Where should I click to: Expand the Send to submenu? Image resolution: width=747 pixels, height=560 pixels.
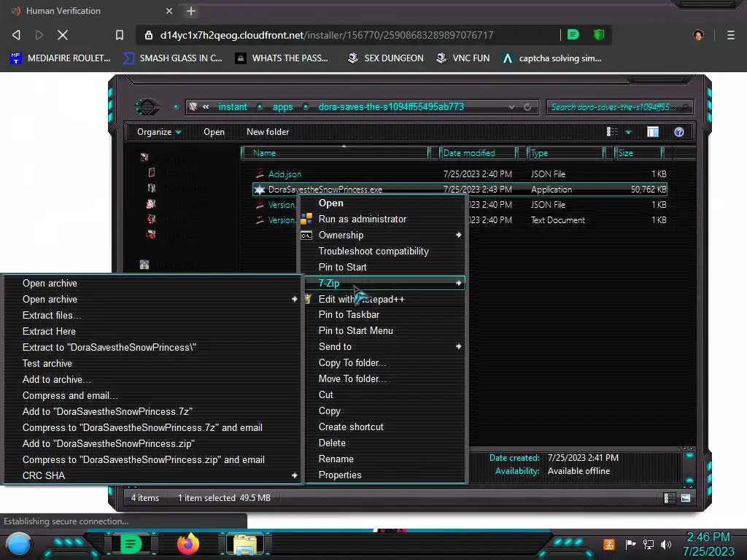click(384, 346)
